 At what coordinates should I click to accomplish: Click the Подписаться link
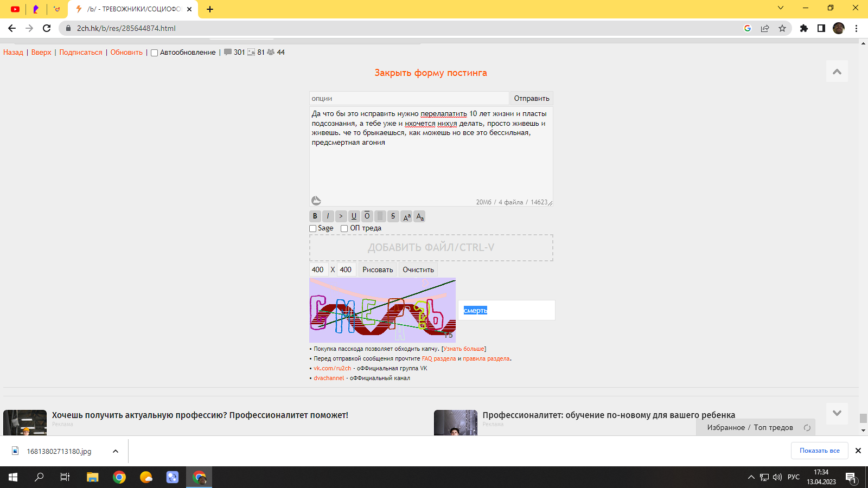coord(81,53)
